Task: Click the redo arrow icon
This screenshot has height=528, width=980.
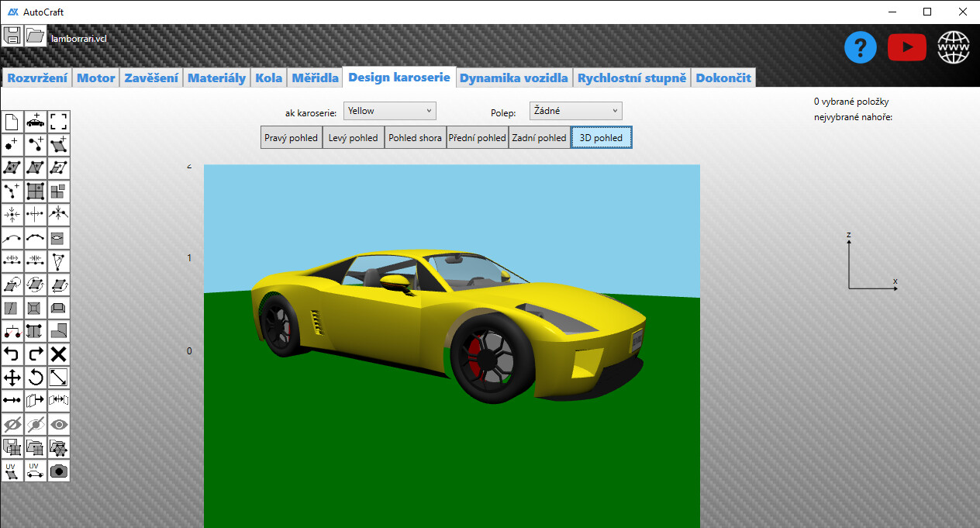Action: pyautogui.click(x=36, y=354)
